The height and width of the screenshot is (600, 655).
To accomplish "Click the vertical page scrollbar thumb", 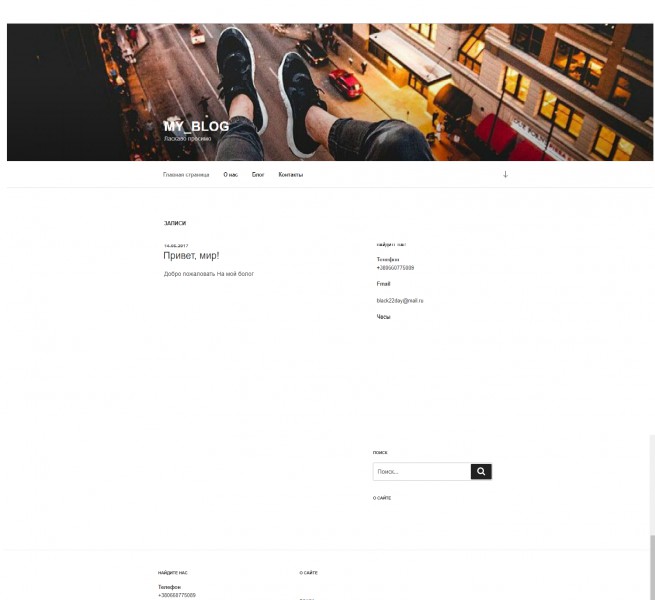I will [652, 567].
